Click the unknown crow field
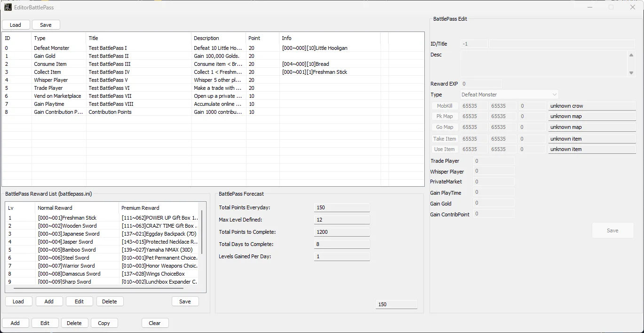Screen dimensions: 644x333 [x=592, y=106]
